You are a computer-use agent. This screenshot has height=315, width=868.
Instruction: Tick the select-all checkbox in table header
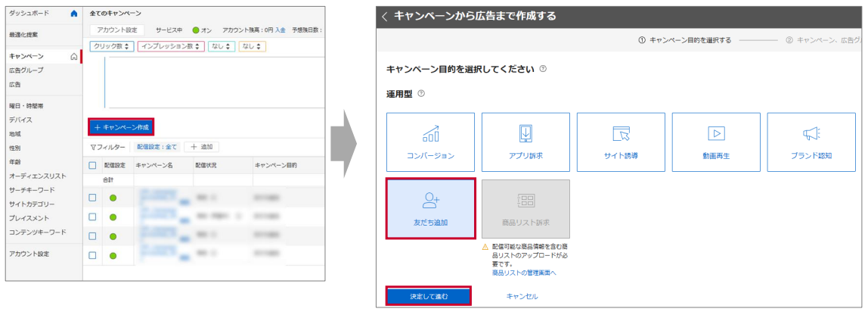(92, 165)
